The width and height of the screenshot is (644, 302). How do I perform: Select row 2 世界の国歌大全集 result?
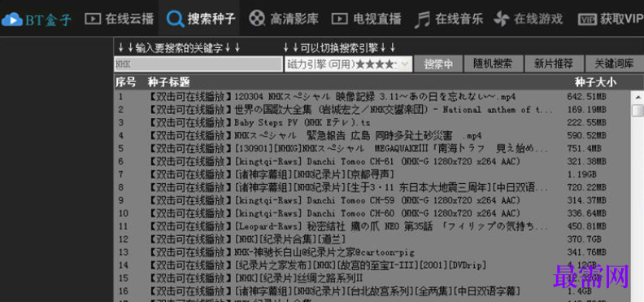click(x=372, y=110)
